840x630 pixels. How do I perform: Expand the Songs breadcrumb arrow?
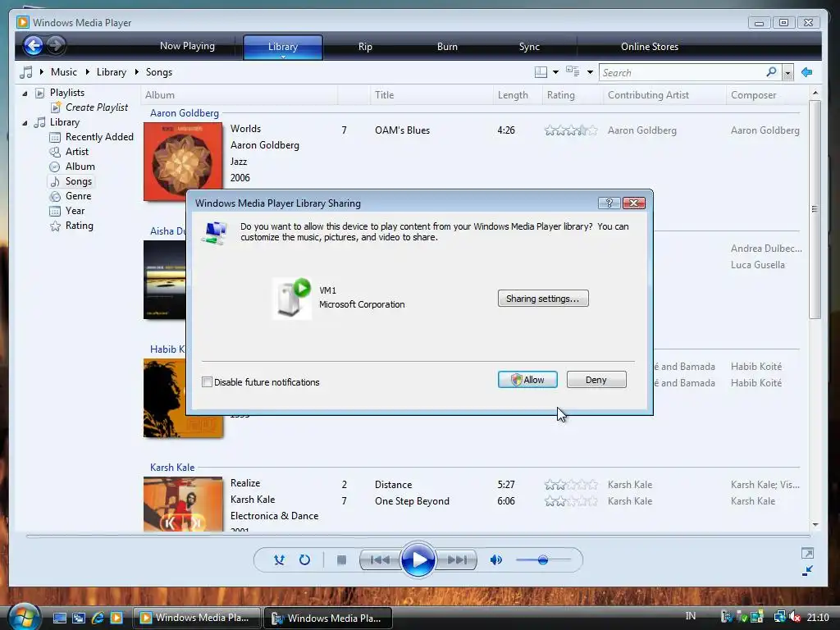click(x=137, y=72)
